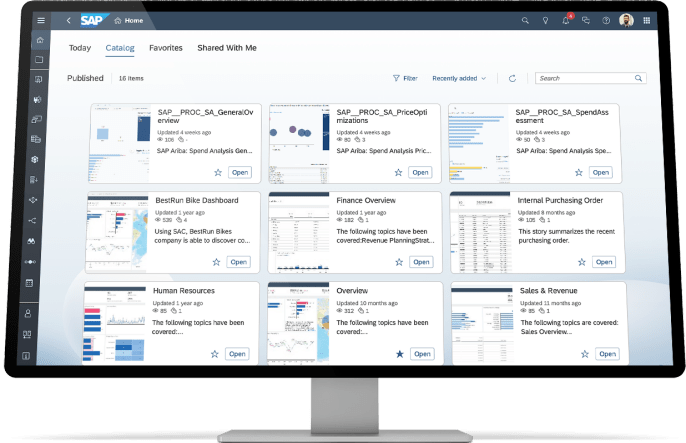Go back with the left chevron arrow
Screen dimensions: 686x443
pos(69,21)
